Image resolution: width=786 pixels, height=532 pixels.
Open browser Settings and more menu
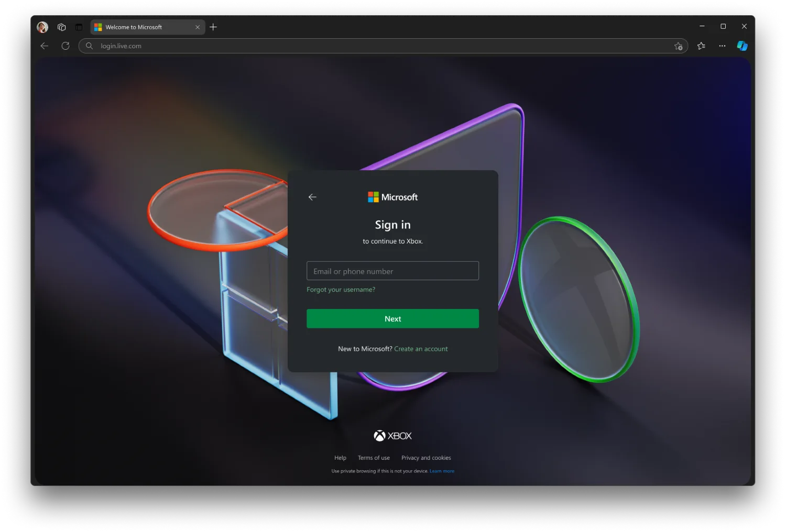[x=722, y=46]
